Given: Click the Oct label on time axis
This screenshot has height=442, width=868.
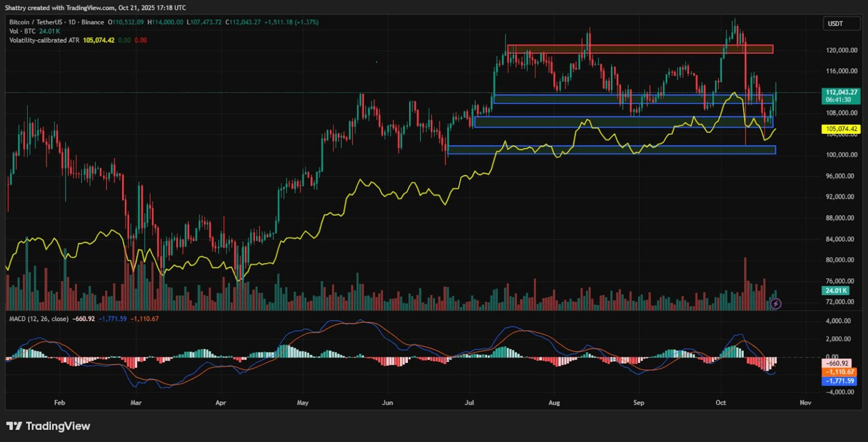Looking at the screenshot, I should coord(721,403).
